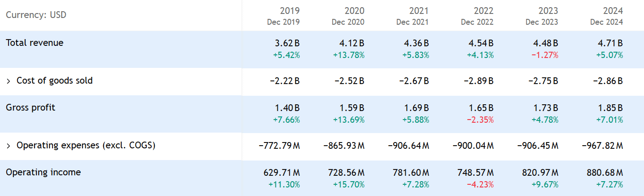Expand Operating expenses (excl. COGS) row
This screenshot has width=644, height=196.
click(9, 146)
